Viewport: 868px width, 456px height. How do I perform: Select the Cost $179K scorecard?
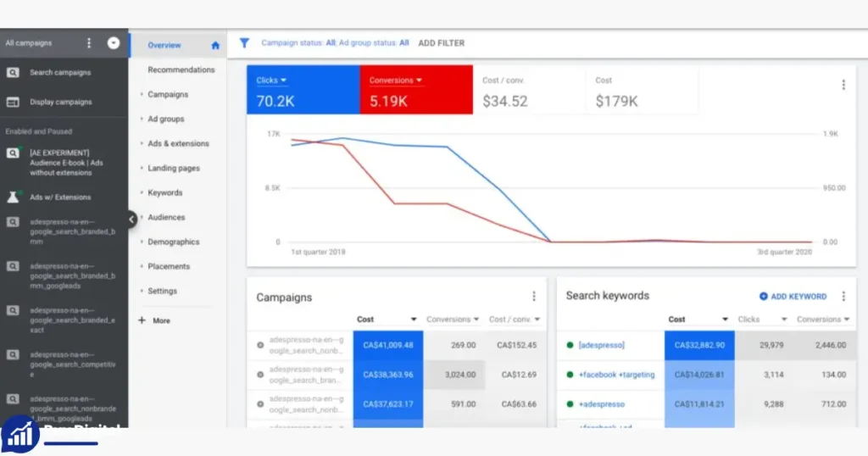pos(642,90)
